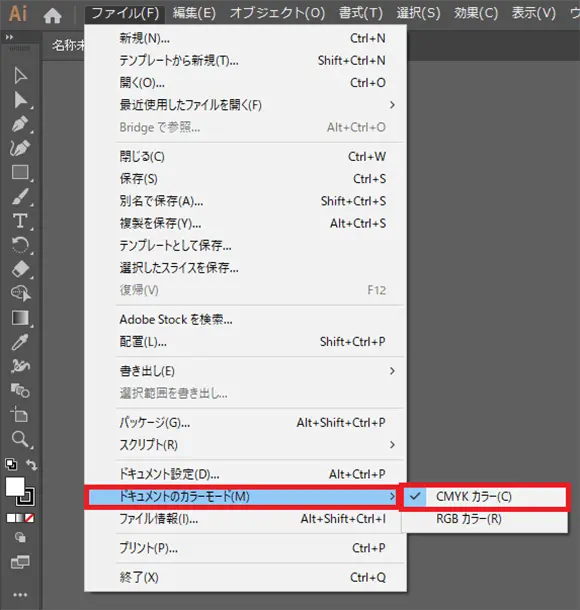Select the Shape Builder tool
Image resolution: width=580 pixels, height=610 pixels.
point(21,293)
